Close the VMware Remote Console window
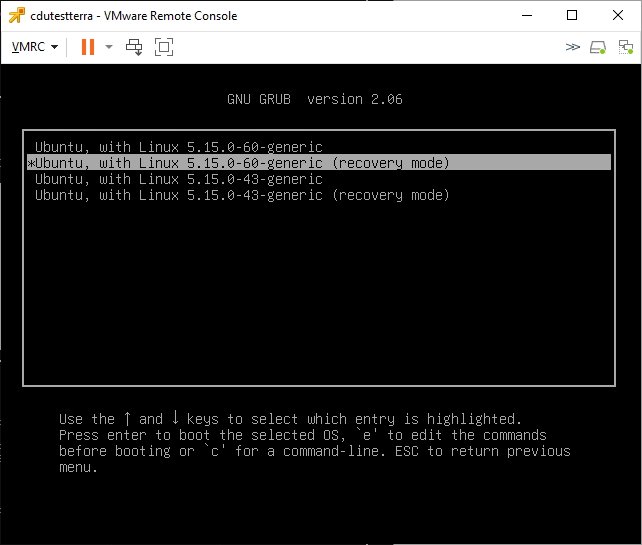Viewport: 642px width, 545px height. (x=618, y=15)
